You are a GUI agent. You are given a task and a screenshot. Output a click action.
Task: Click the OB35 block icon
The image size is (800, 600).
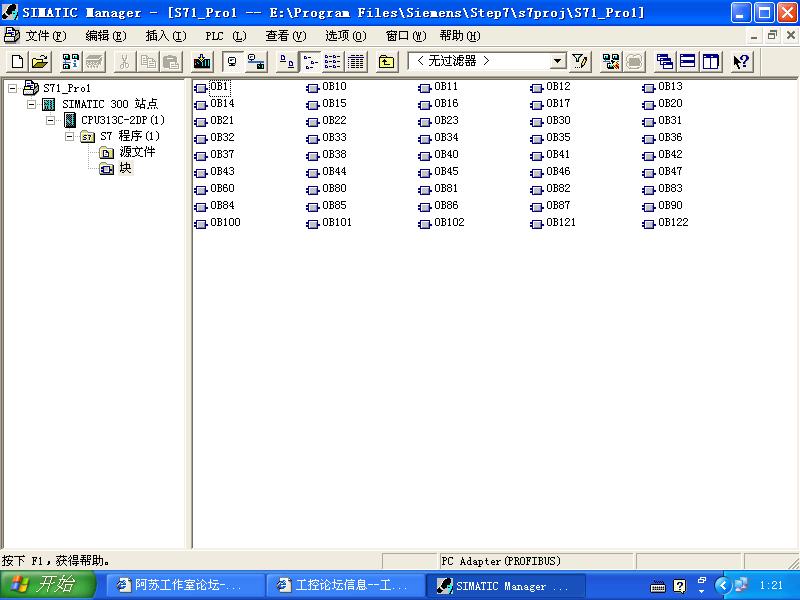(536, 139)
